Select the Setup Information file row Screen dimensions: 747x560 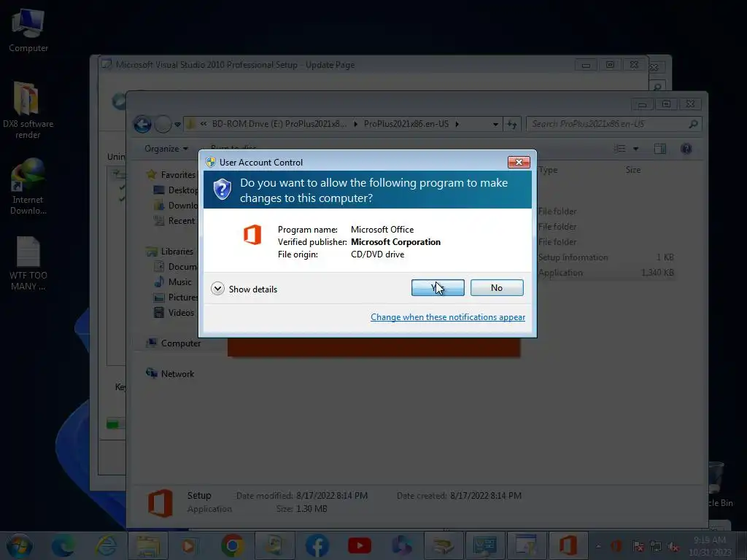pos(606,257)
